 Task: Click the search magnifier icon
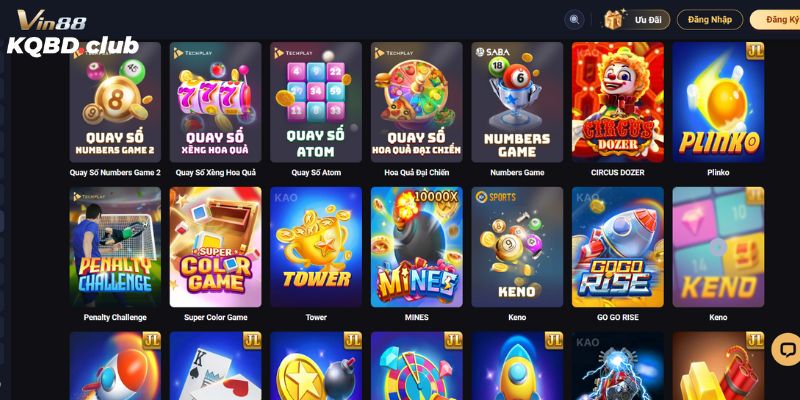tap(574, 20)
